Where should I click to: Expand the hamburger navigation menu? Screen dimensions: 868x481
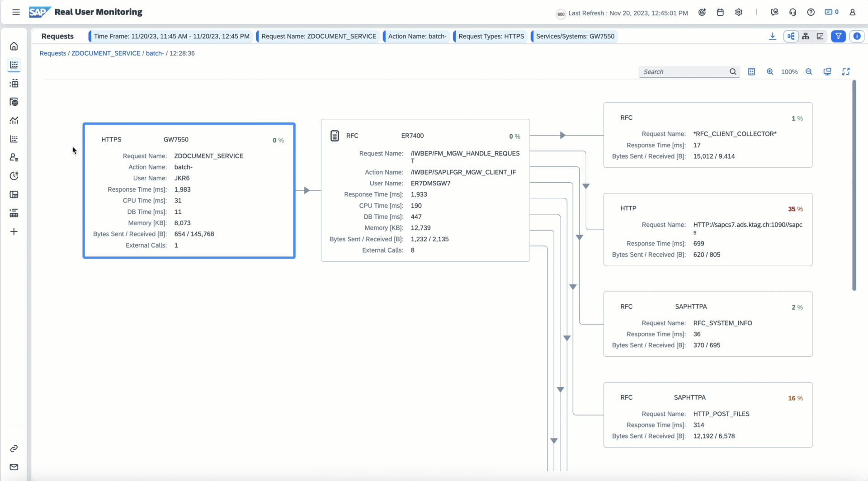[16, 12]
